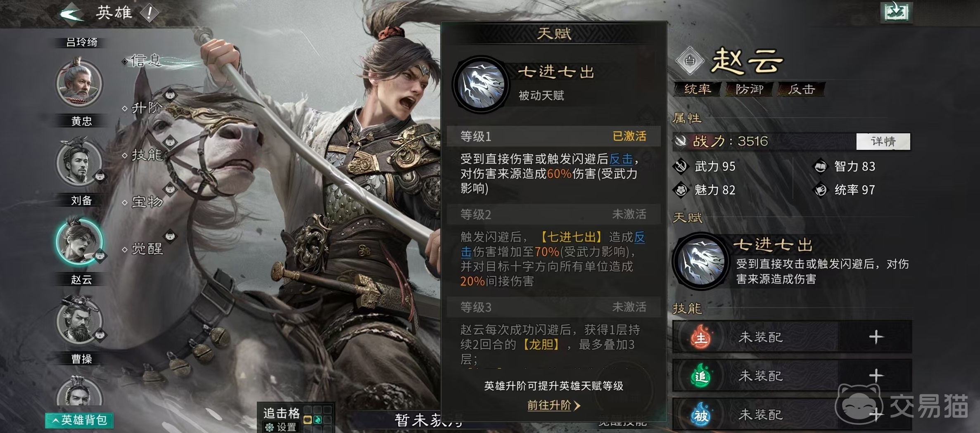Go back using the arrow icon
The height and width of the screenshot is (433, 980).
tap(72, 14)
